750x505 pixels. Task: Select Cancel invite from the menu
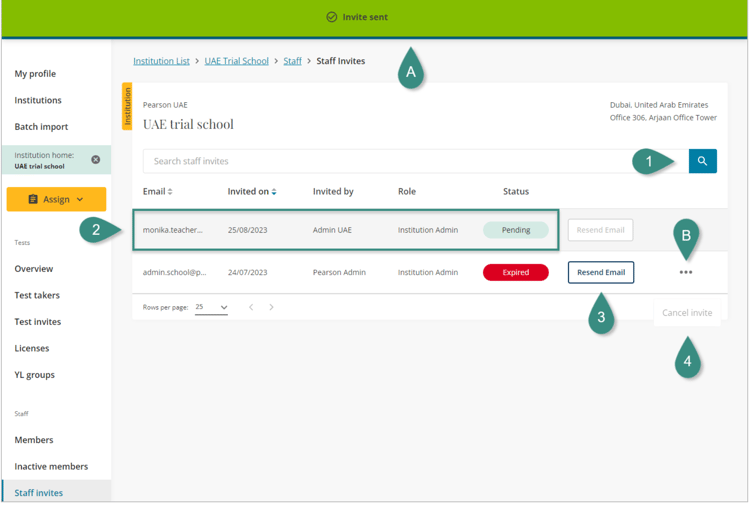click(687, 313)
